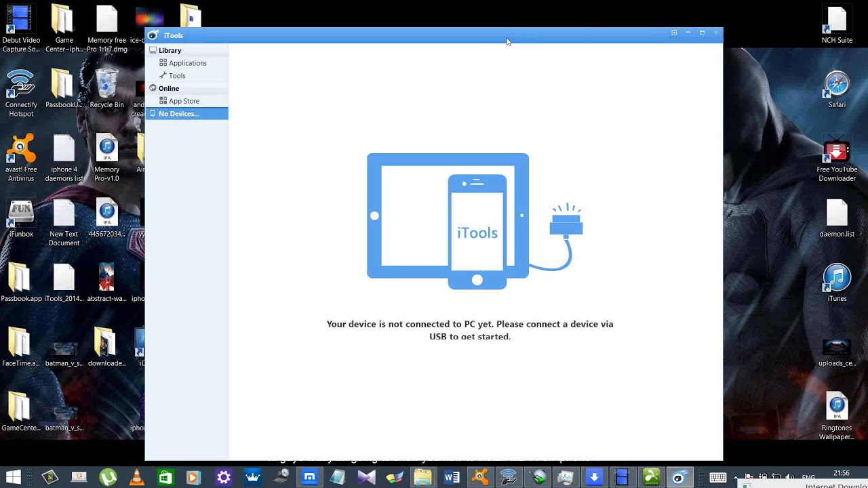Open the downloade... folder on desktop
Image resolution: width=868 pixels, height=488 pixels.
coord(106,347)
